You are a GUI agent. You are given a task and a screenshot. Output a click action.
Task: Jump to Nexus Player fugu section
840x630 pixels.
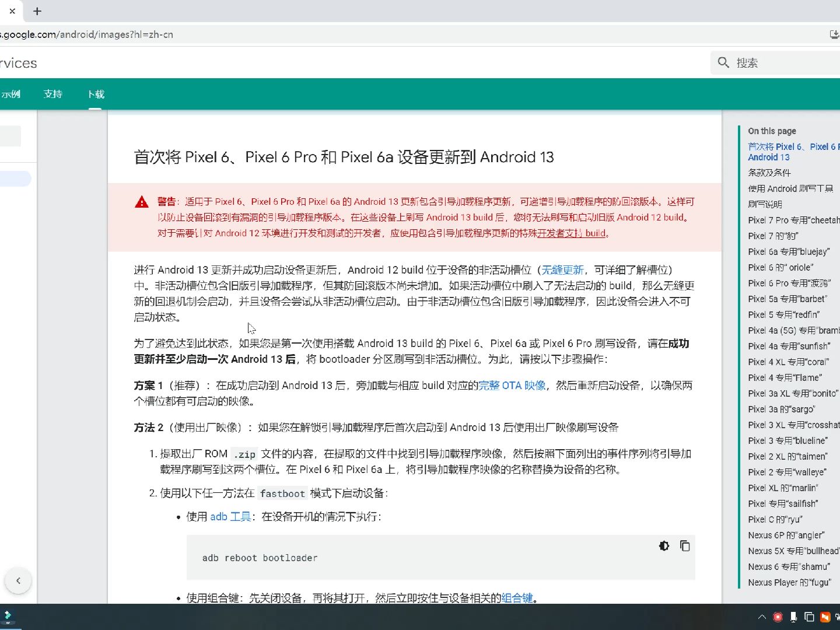(x=789, y=582)
